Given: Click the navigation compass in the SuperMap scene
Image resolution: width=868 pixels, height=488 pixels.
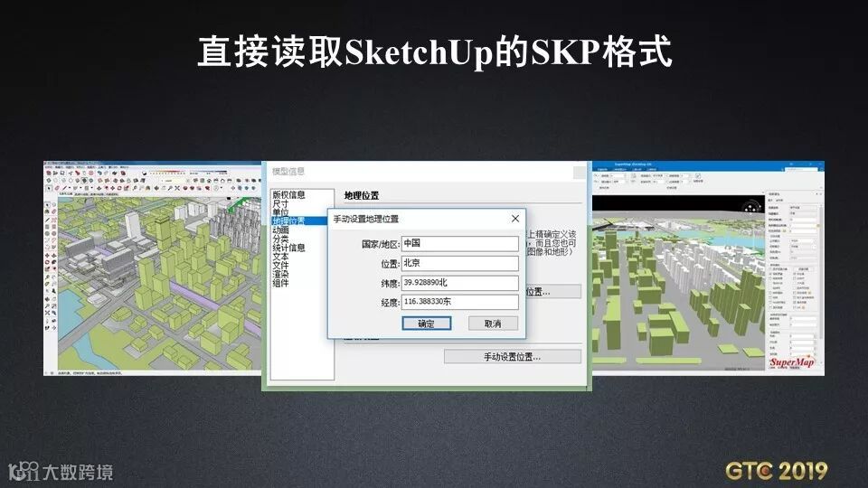Looking at the screenshot, I should 750,208.
